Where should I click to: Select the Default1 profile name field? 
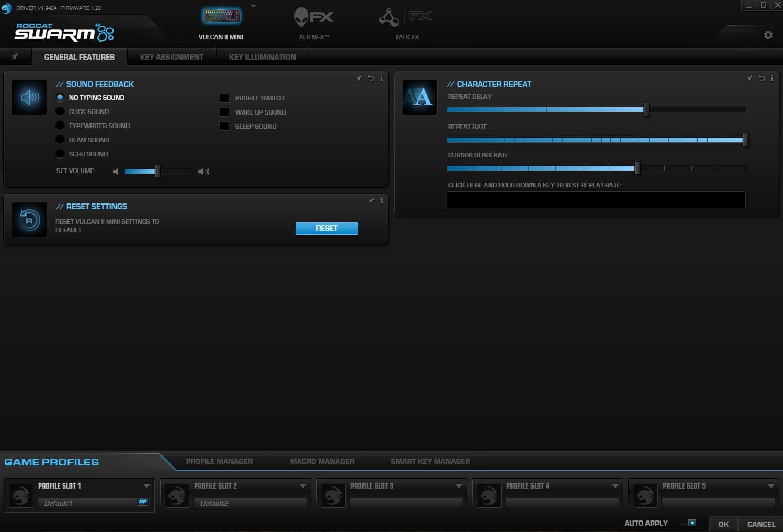pyautogui.click(x=94, y=503)
